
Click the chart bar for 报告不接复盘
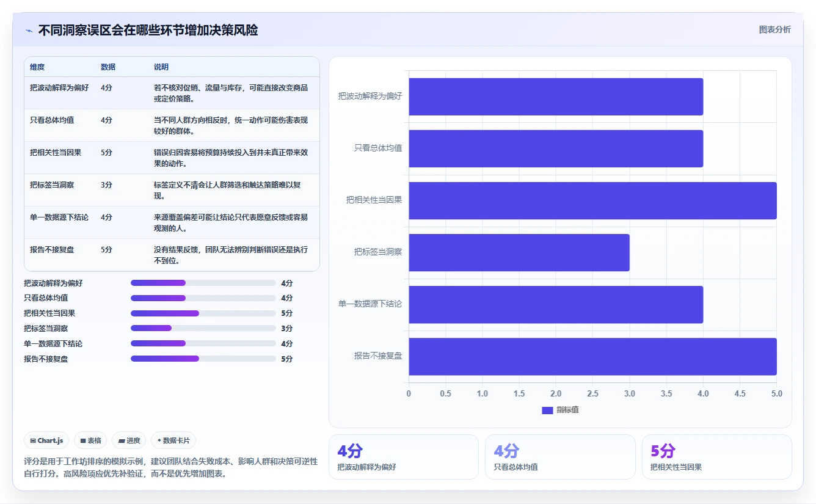592,356
